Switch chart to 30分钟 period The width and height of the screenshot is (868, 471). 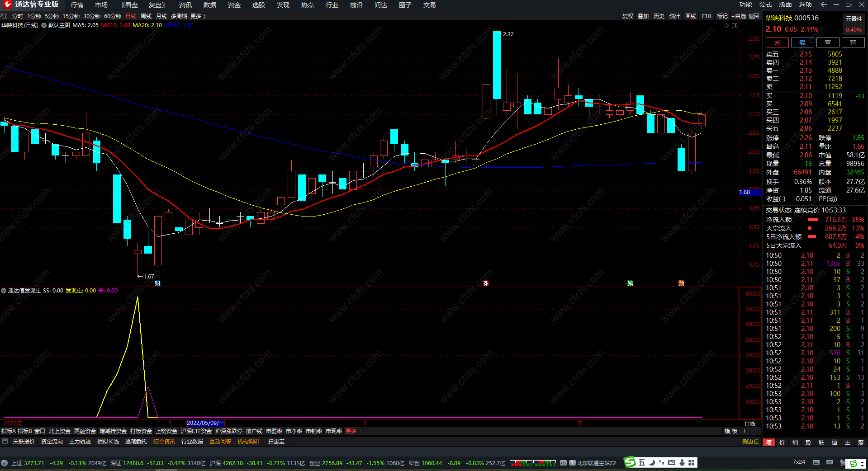click(92, 16)
